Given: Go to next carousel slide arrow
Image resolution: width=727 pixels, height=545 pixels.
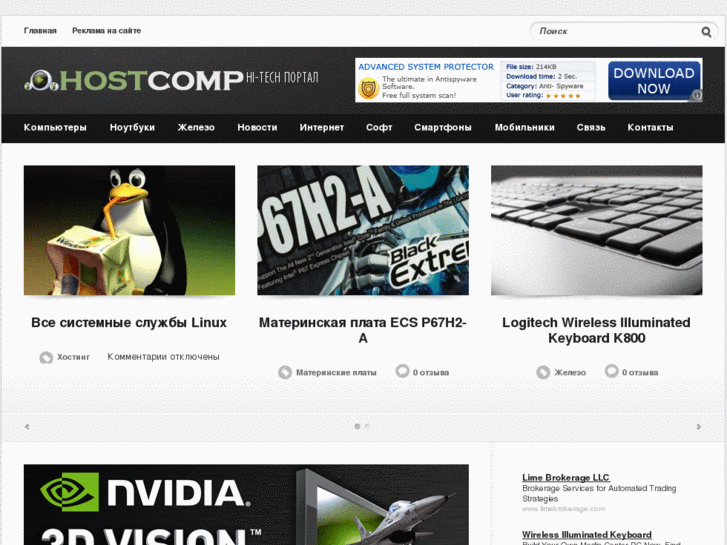Looking at the screenshot, I should (x=699, y=427).
